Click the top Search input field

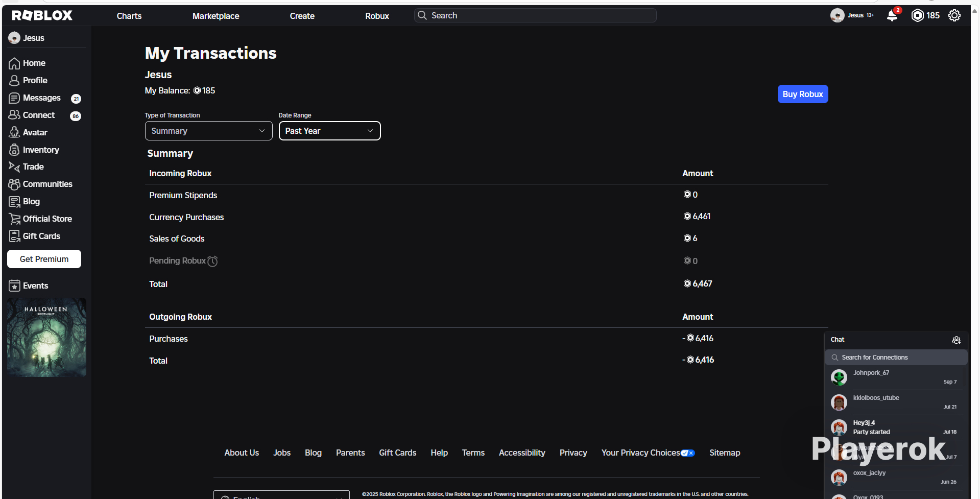535,15
